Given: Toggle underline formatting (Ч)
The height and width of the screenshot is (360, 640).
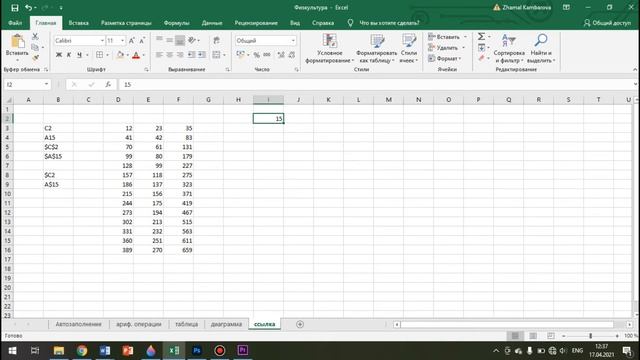Looking at the screenshot, I should coord(79,55).
